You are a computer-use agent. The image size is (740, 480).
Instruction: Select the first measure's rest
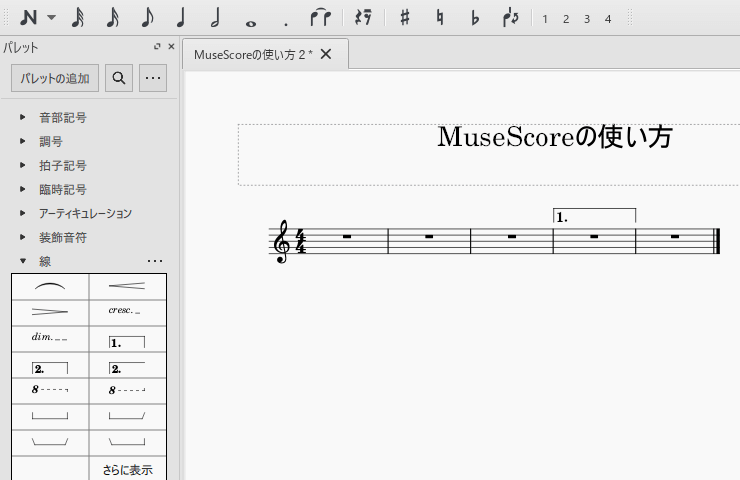point(347,236)
